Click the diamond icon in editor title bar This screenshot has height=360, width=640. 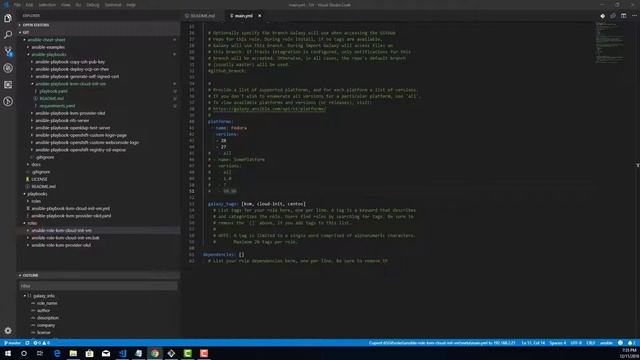click(x=602, y=16)
